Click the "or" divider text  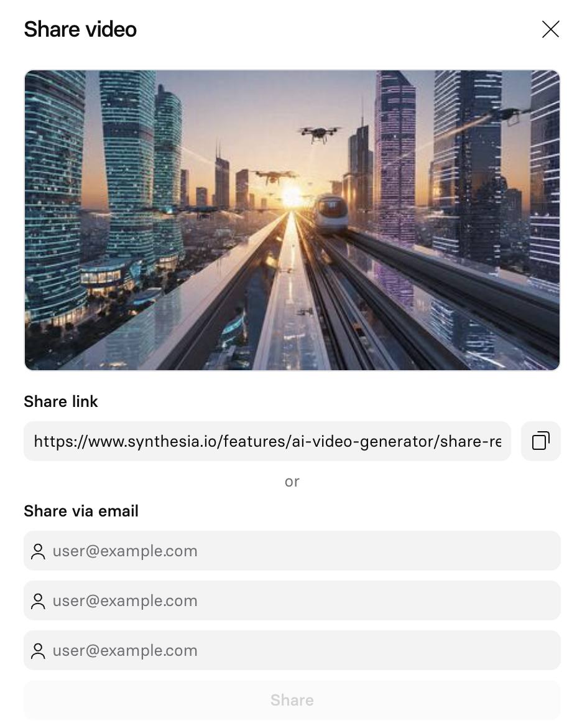point(292,482)
